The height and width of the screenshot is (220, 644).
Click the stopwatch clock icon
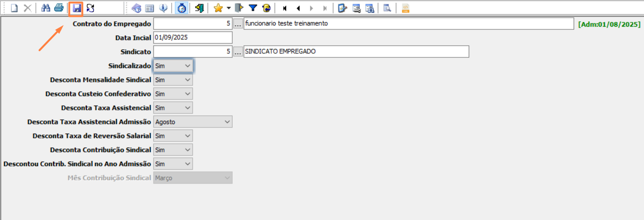coord(180,8)
